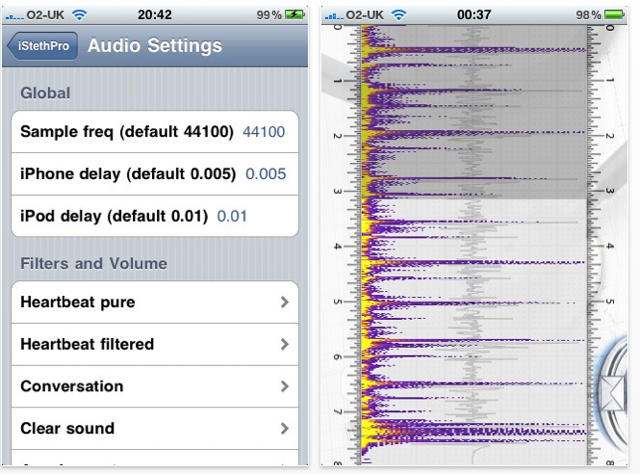This screenshot has height=474, width=640.
Task: Go back using the iStethPro button
Action: pyautogui.click(x=42, y=46)
